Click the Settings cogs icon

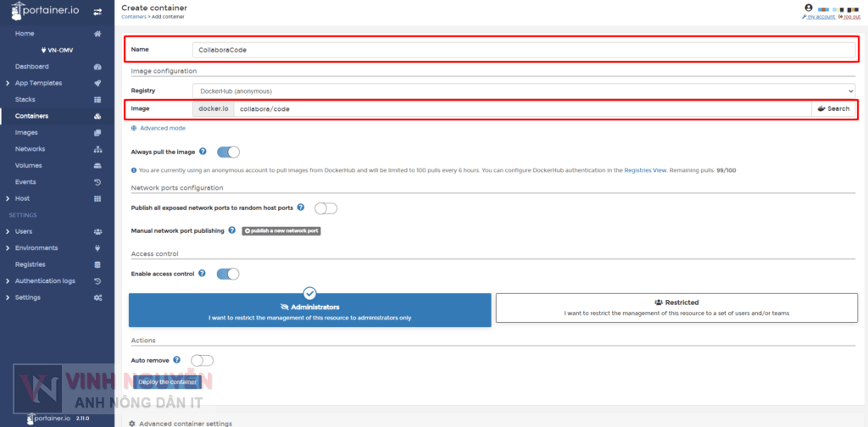[97, 297]
